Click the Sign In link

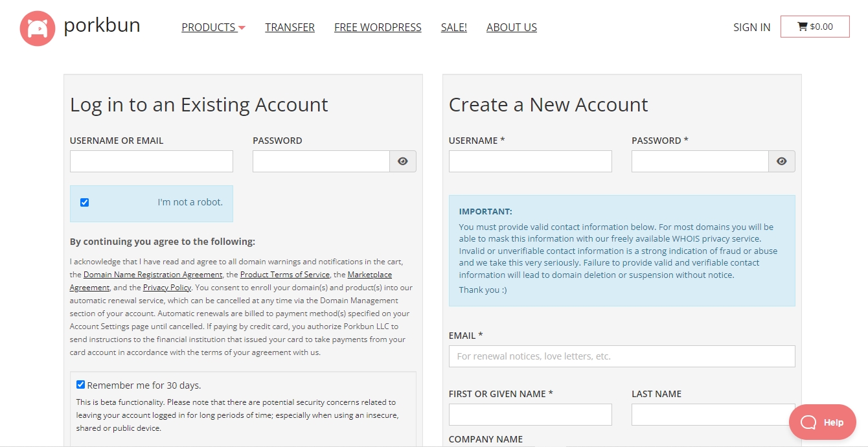(x=751, y=27)
